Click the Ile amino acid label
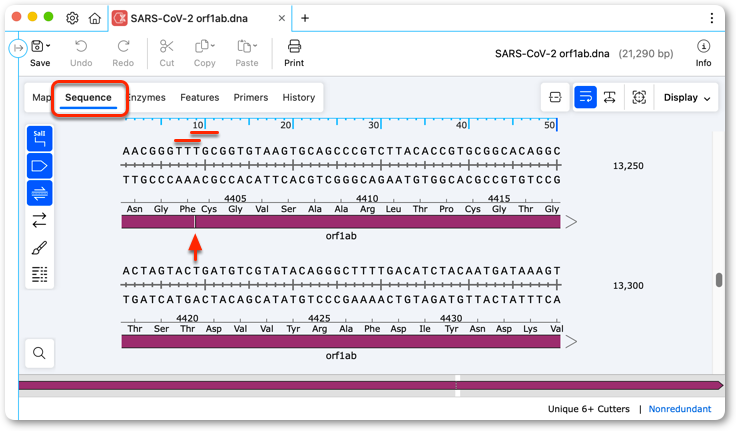 click(425, 329)
